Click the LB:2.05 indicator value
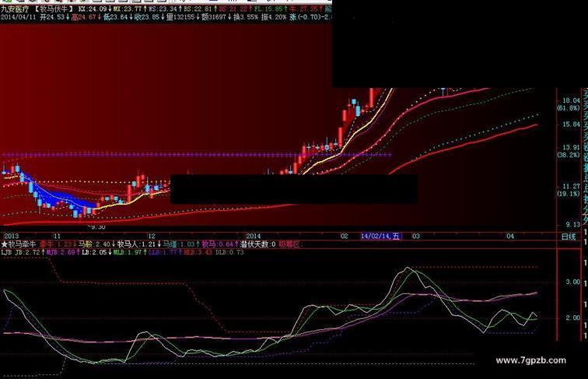Screen dimensions: 588x379 94,253
